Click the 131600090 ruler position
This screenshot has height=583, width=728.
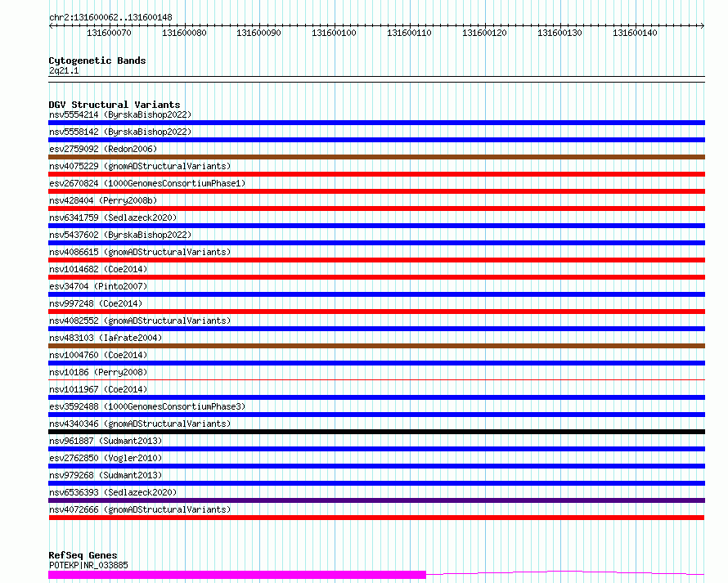click(x=259, y=33)
